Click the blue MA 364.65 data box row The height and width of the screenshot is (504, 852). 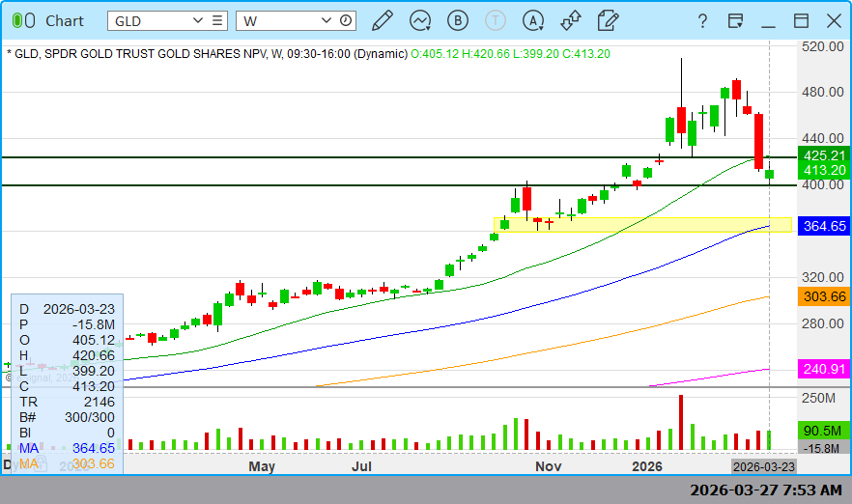tap(68, 448)
